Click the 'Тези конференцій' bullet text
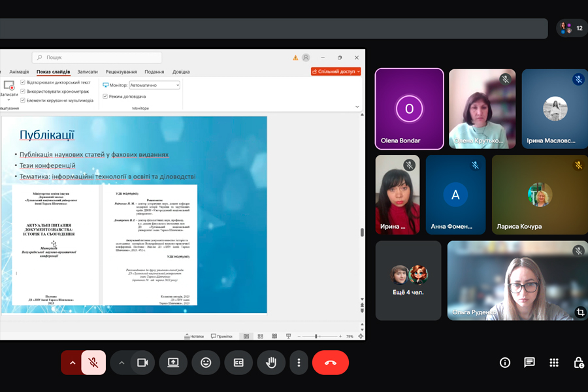588x392 pixels. [47, 165]
